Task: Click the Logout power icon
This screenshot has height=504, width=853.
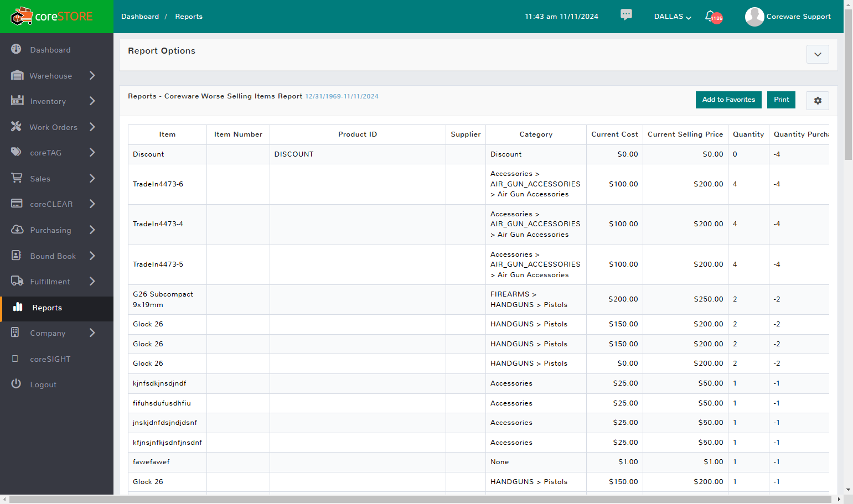Action: coord(16,384)
